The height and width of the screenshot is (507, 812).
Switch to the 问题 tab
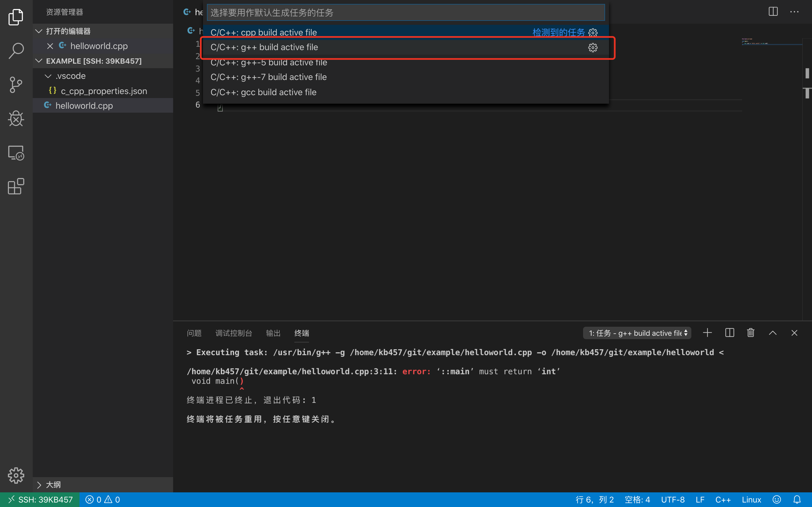(x=194, y=333)
